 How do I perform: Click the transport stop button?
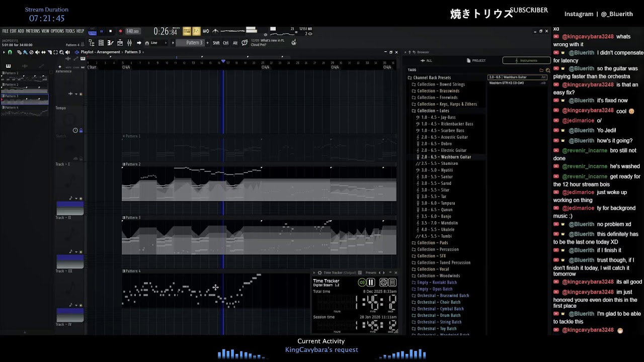click(110, 31)
